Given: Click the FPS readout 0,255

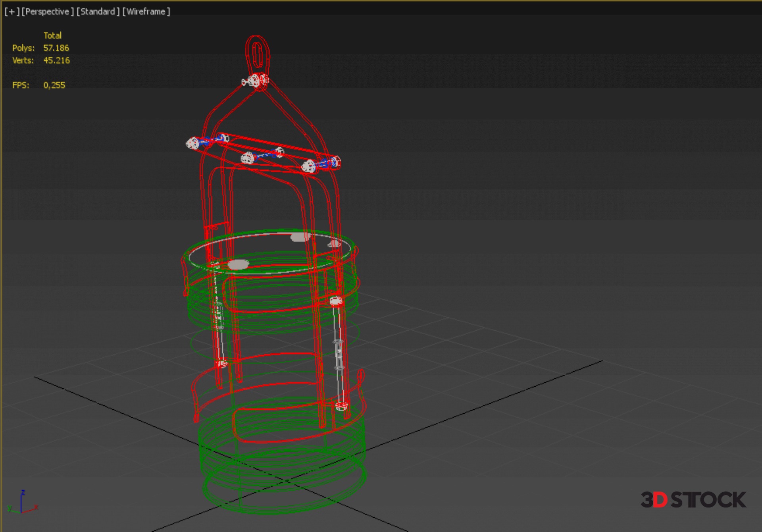Looking at the screenshot, I should (x=54, y=85).
